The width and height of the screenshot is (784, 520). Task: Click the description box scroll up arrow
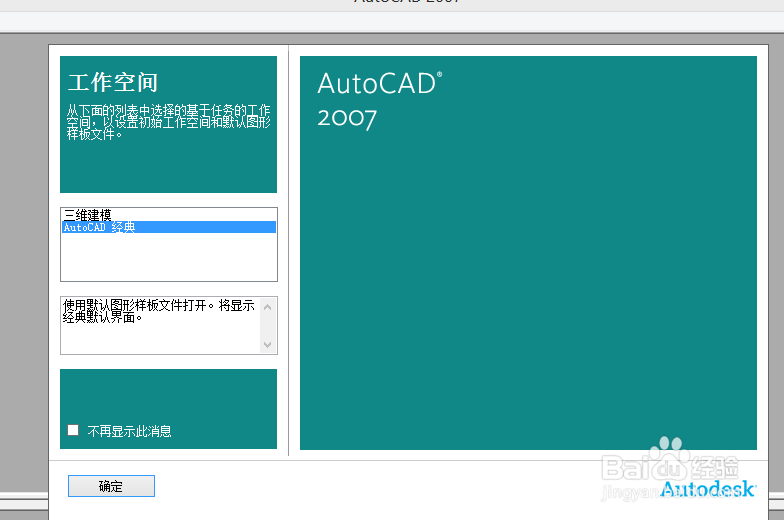coord(268,307)
